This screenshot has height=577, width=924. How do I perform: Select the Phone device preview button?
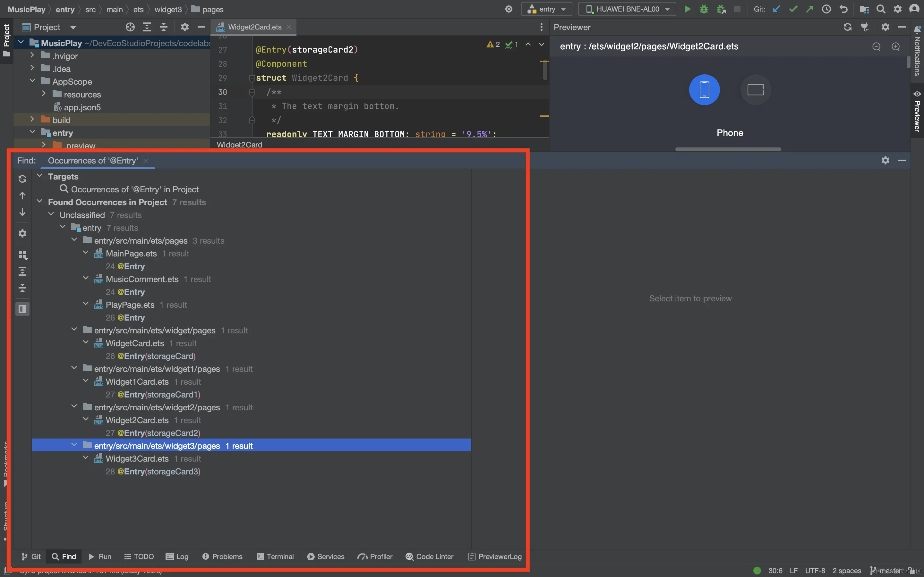tap(704, 90)
